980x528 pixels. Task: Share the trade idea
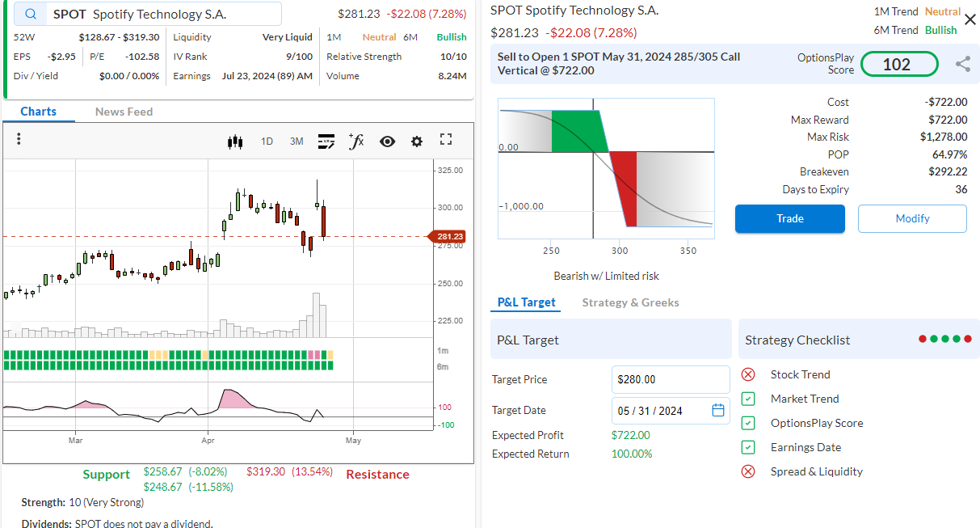[x=963, y=64]
